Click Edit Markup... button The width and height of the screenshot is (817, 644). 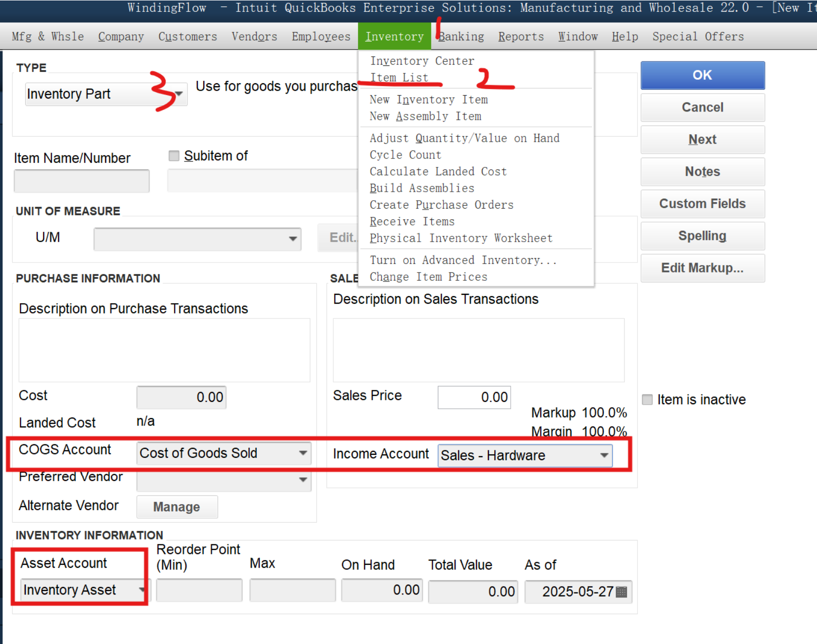coord(702,268)
